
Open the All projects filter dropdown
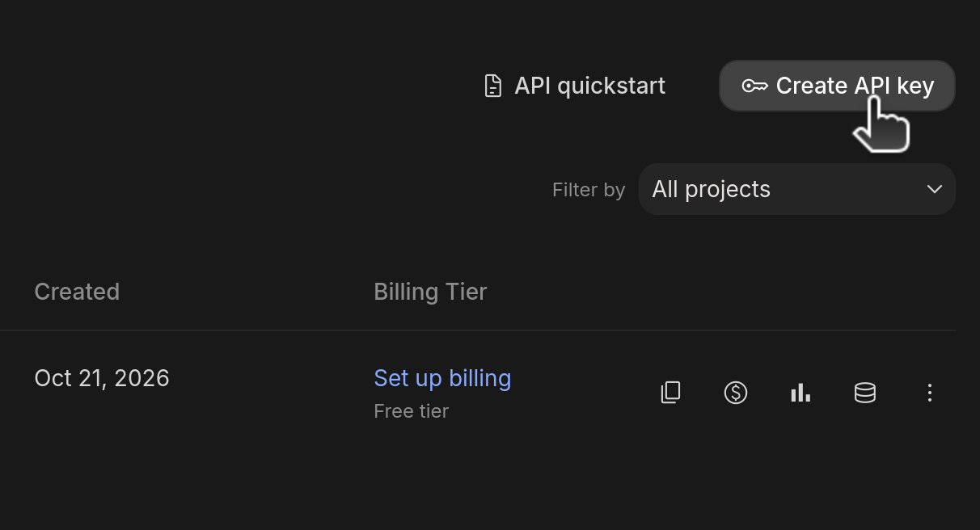(x=796, y=189)
